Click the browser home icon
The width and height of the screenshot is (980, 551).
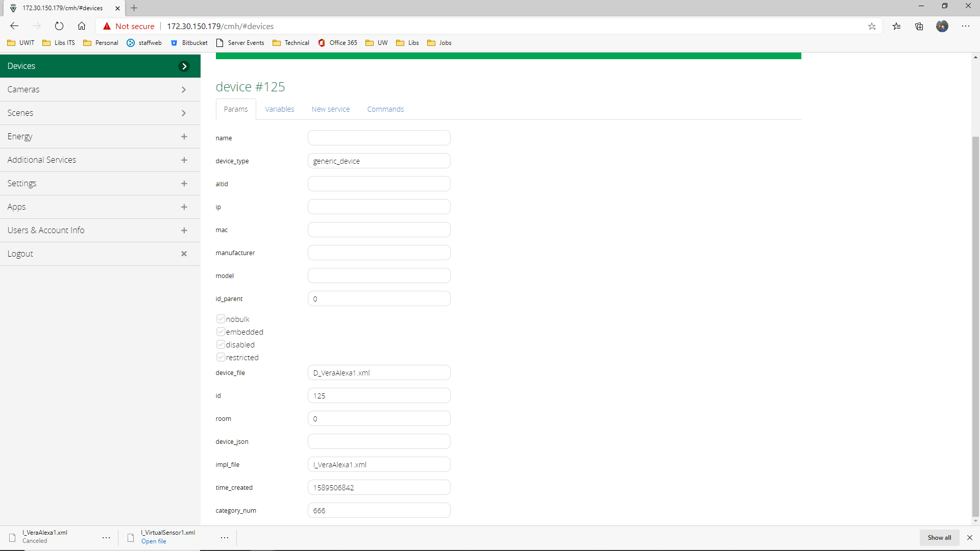(x=82, y=26)
